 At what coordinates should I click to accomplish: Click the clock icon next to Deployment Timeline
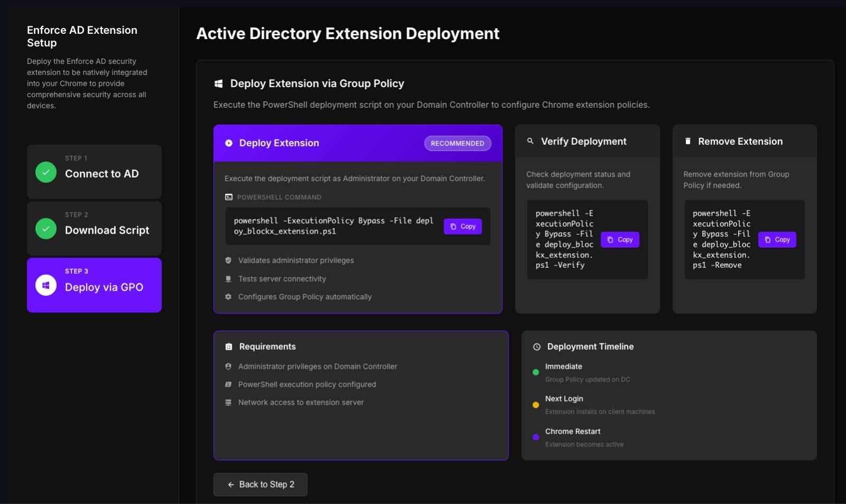(537, 347)
